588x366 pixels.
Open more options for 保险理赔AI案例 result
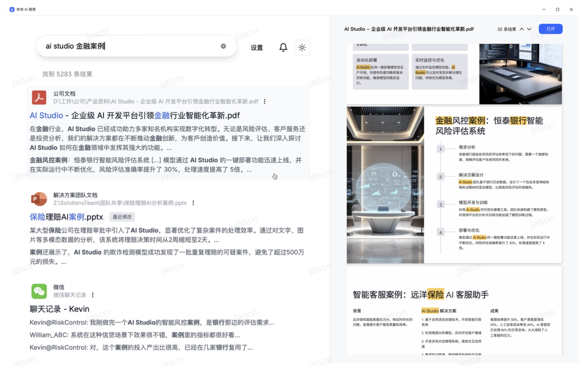(193, 203)
